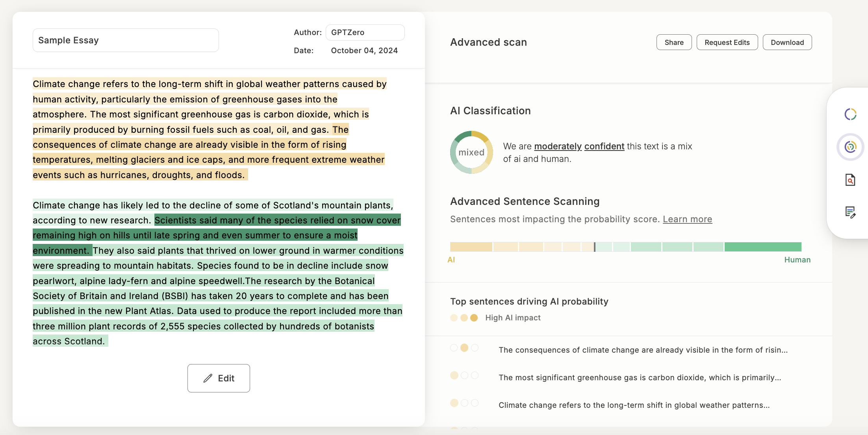This screenshot has width=868, height=435.
Task: Click the orange AI end of probability bar
Action: click(471, 247)
